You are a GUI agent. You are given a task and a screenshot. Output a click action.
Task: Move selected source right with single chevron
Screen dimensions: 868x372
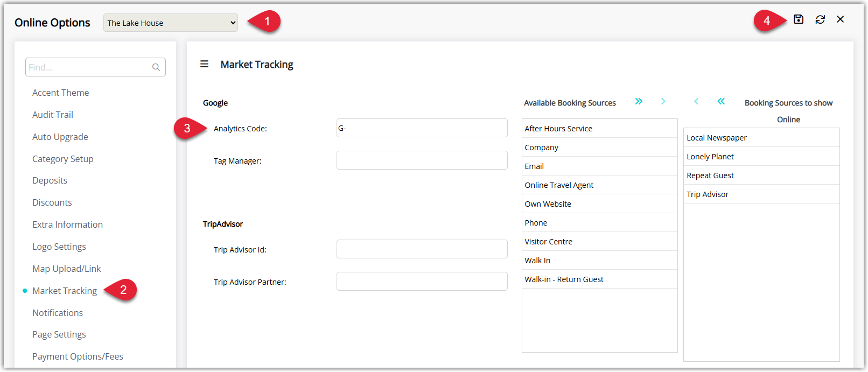(663, 101)
